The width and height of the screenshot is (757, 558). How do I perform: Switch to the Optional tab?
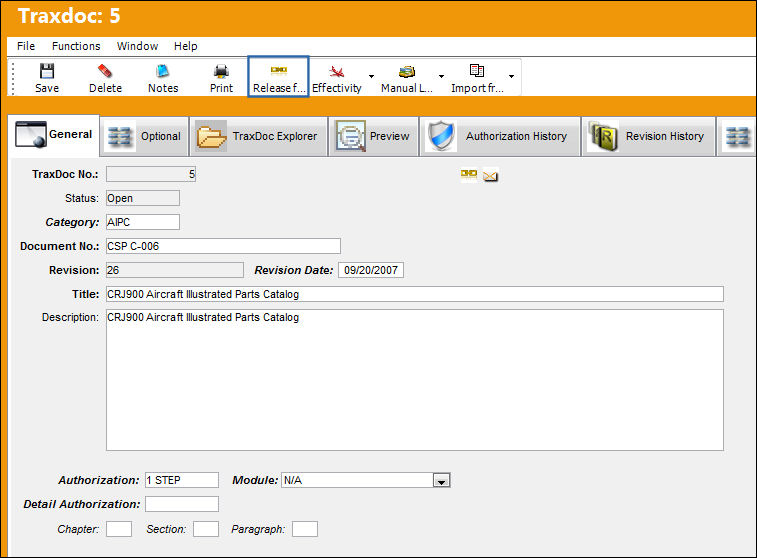[x=144, y=136]
